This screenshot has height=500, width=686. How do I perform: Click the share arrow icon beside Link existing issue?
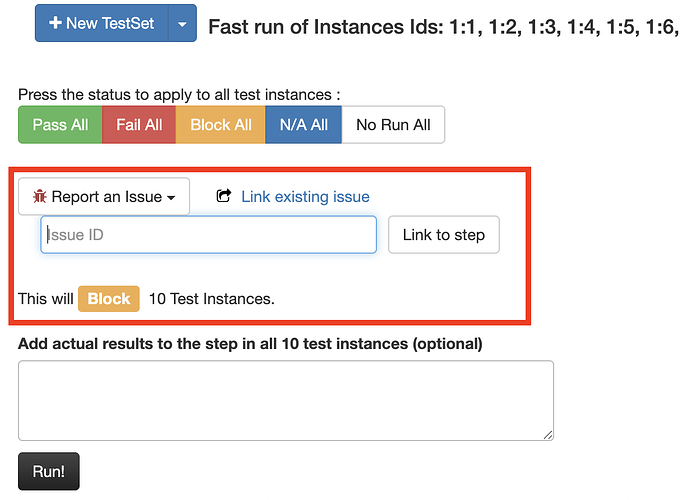coord(224,197)
